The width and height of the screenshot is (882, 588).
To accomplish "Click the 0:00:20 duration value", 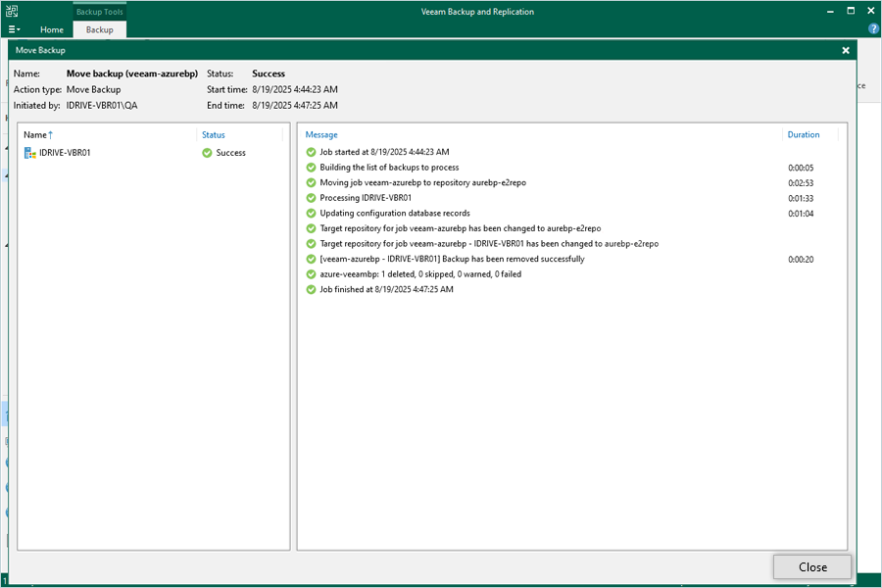I will 801,260.
